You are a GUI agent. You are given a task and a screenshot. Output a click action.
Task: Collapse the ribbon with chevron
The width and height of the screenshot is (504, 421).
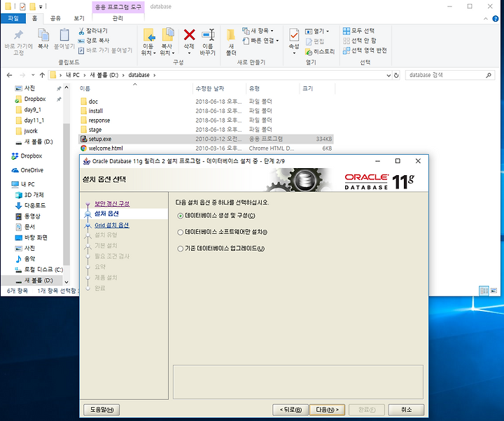point(486,19)
